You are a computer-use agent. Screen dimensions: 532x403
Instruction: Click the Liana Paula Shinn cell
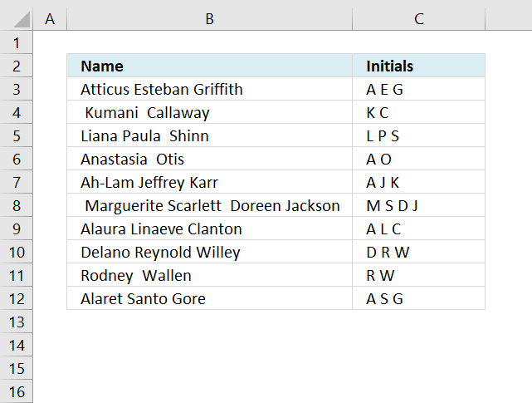(209, 135)
